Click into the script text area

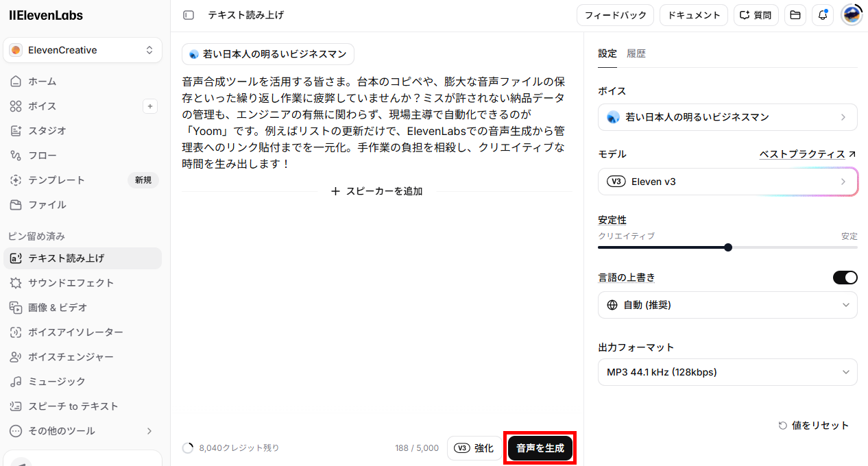pyautogui.click(x=376, y=123)
